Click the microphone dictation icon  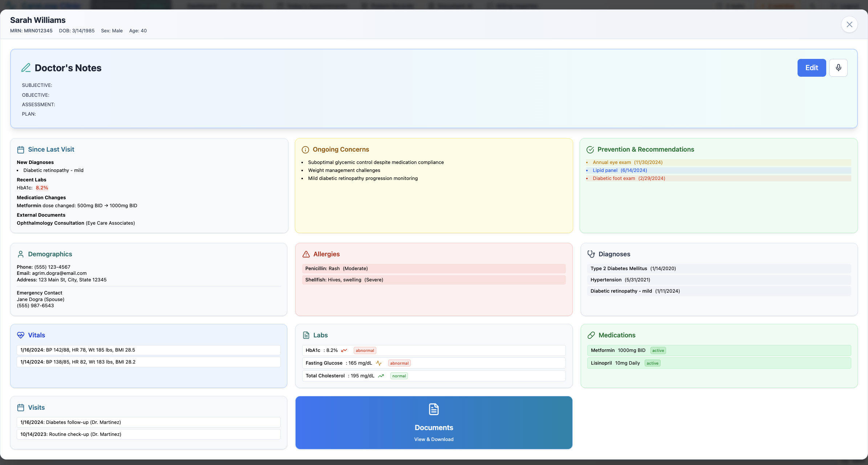838,68
